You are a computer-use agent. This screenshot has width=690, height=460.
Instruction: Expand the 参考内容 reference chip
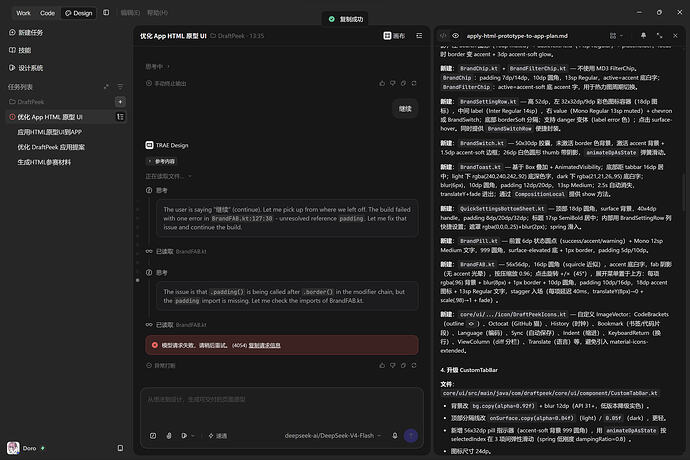(161, 162)
